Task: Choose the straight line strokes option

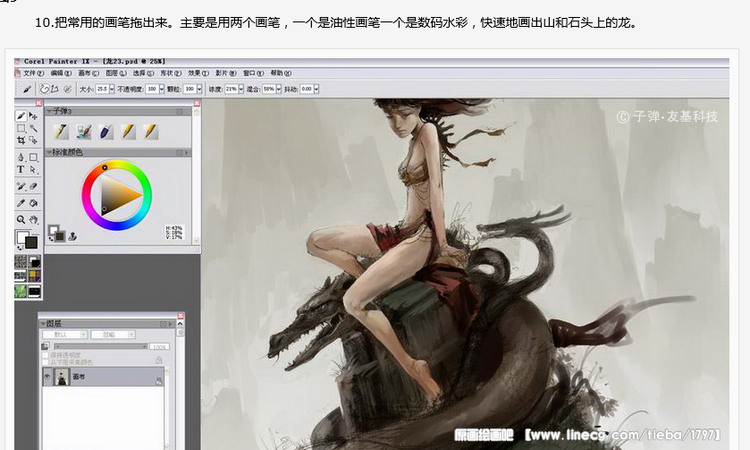Action: (x=55, y=89)
